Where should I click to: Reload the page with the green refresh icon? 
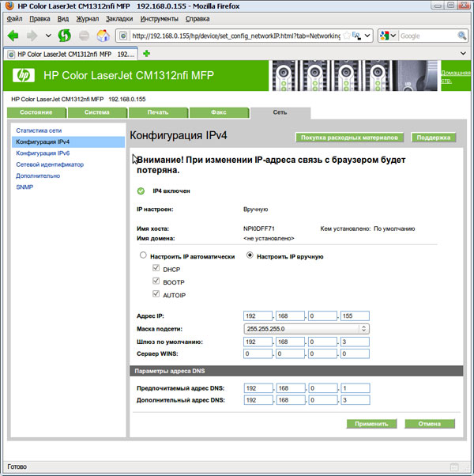click(x=64, y=36)
